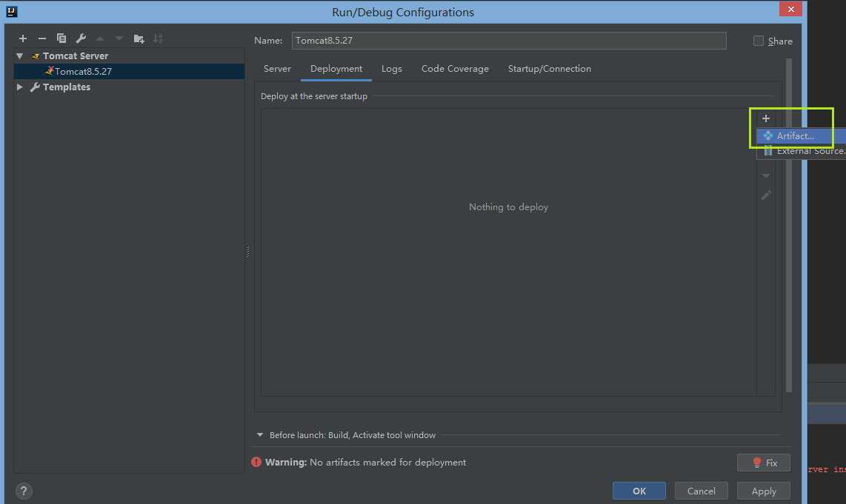Edit deployment item pencil icon

click(765, 195)
